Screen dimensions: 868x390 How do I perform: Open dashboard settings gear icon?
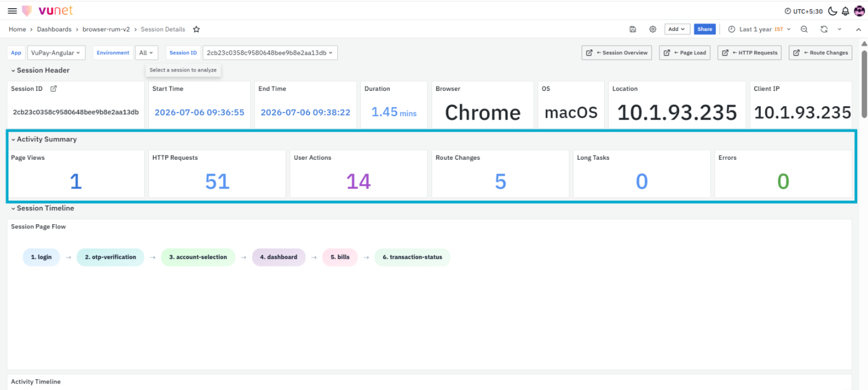click(652, 29)
